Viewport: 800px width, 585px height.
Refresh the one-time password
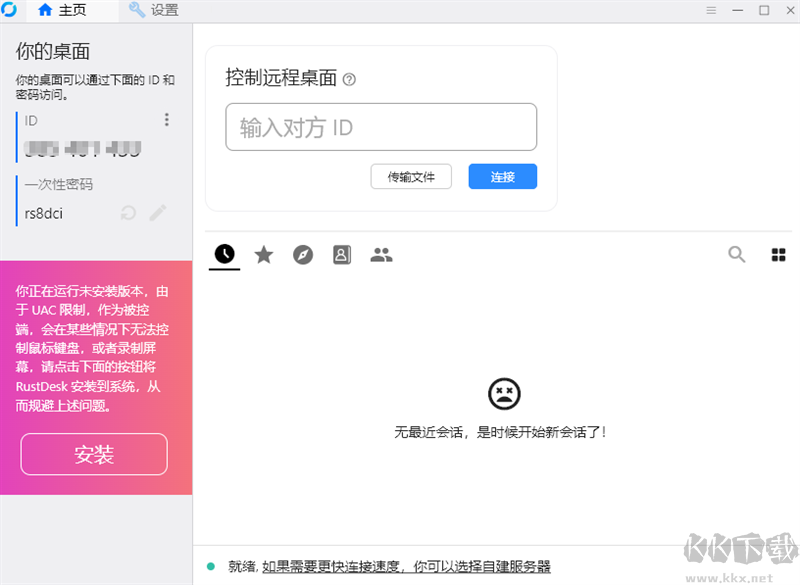click(x=129, y=213)
